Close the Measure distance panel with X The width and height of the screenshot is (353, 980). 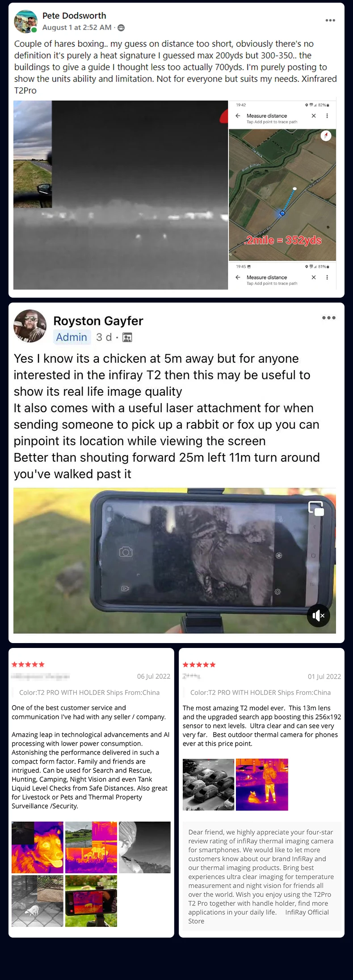314,116
